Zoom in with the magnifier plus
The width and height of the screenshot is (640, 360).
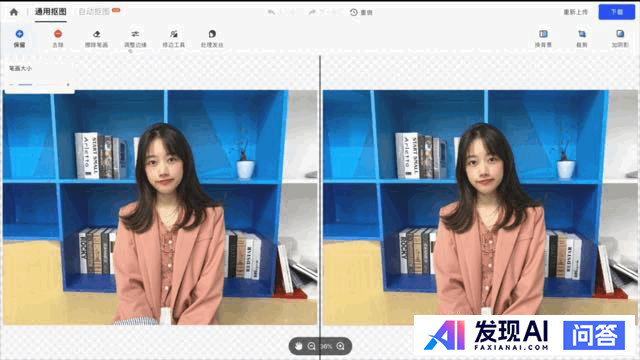coord(340,346)
